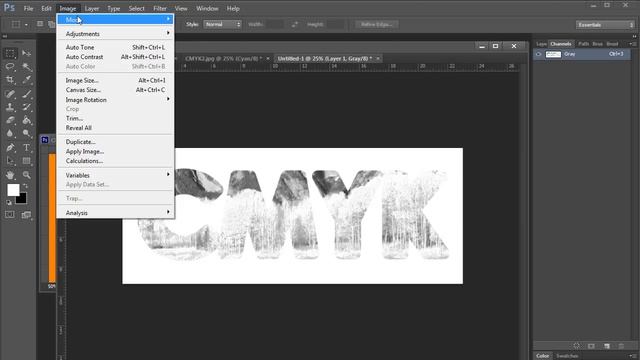The height and width of the screenshot is (360, 640).
Task: Select the Brush tool
Action: click(27, 94)
